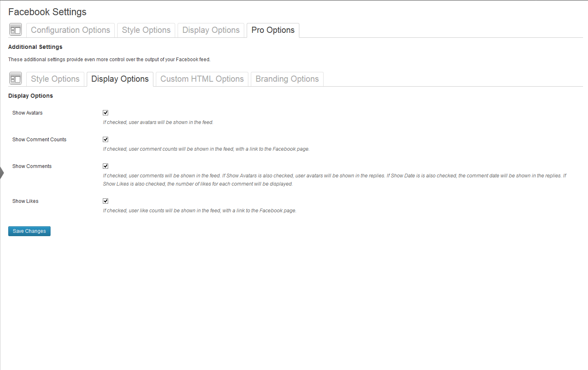Expand the collapsed sidebar arrow on left edge
Screen dimensions: 588x370
[2, 172]
